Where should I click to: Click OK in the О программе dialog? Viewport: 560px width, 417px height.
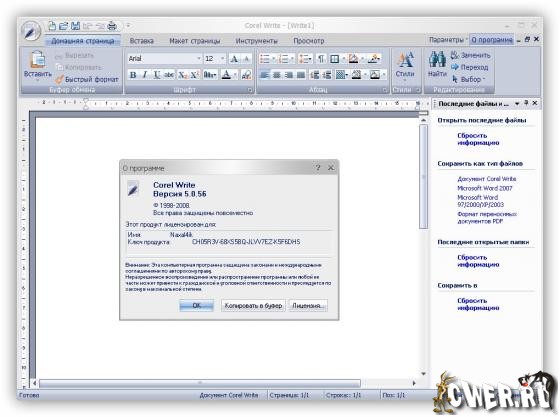[196, 306]
